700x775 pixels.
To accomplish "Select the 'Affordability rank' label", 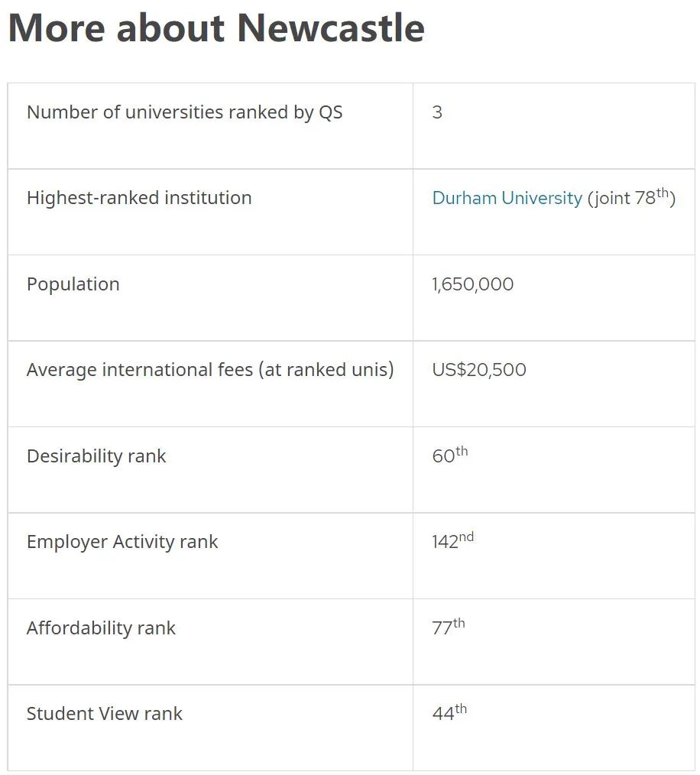I will [x=101, y=628].
